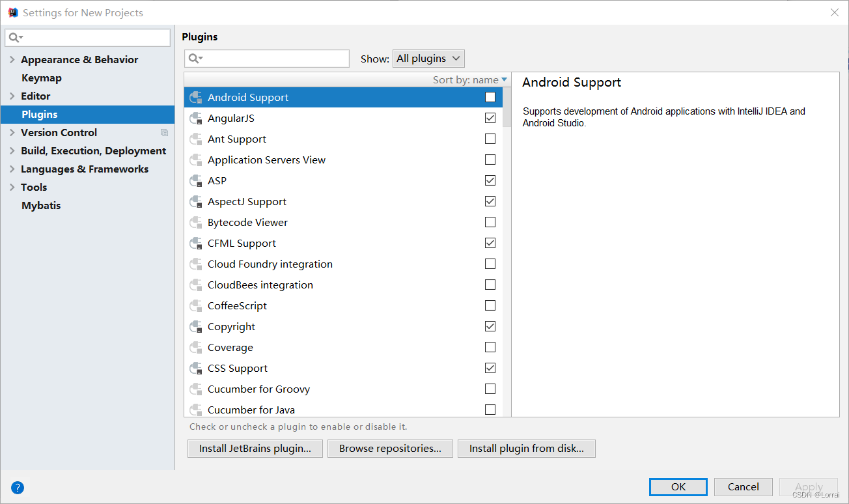Enable the Bytecode Viewer checkbox
The width and height of the screenshot is (849, 504).
[x=490, y=223]
